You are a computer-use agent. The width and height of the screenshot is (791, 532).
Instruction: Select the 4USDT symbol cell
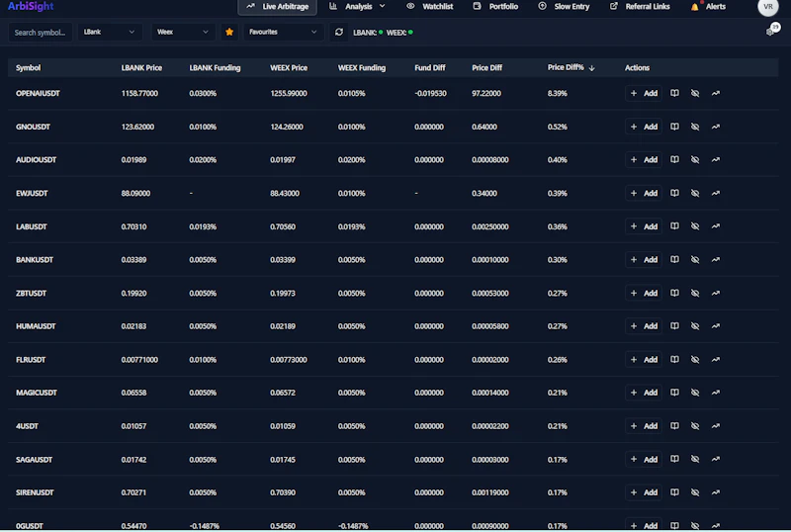(28, 426)
